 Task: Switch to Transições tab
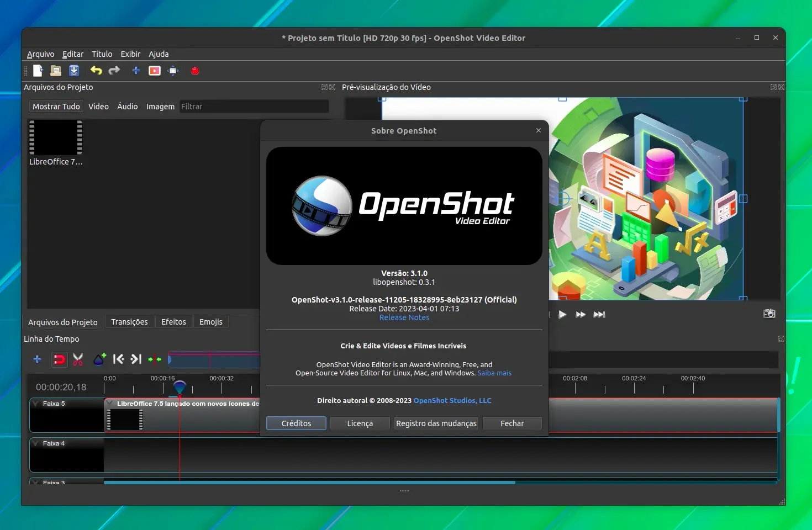click(129, 322)
